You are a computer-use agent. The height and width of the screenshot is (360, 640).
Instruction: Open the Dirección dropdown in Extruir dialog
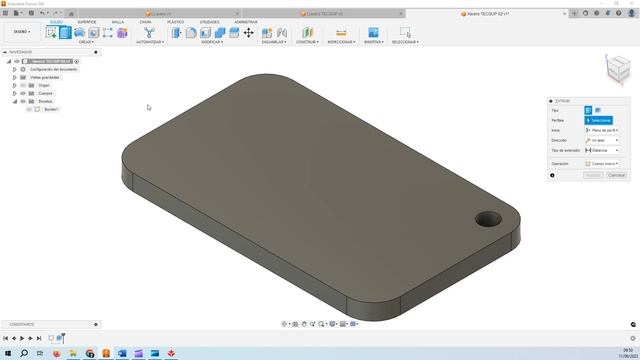click(602, 140)
